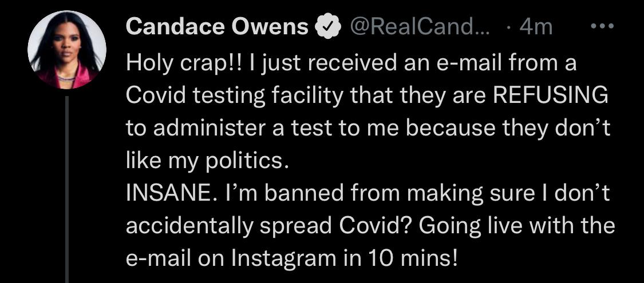The image size is (644, 283).
Task: Click the "like my politics." line
Action: [x=204, y=161]
